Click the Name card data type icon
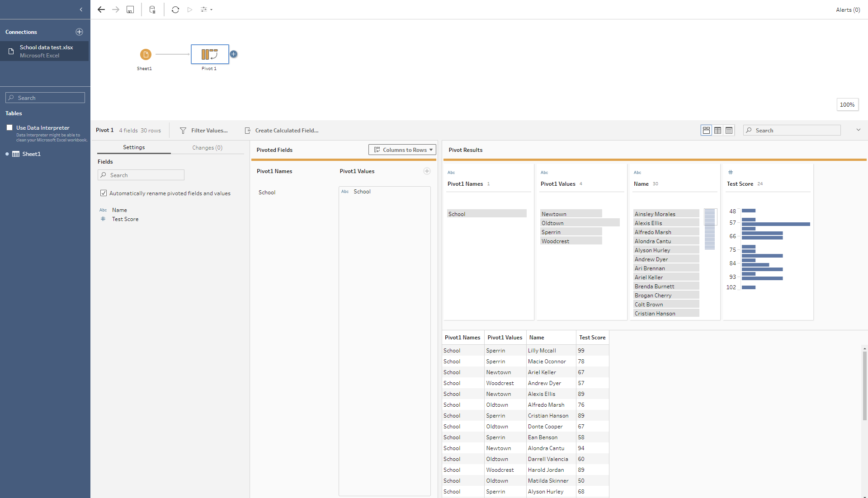The width and height of the screenshot is (868, 498). tap(637, 172)
